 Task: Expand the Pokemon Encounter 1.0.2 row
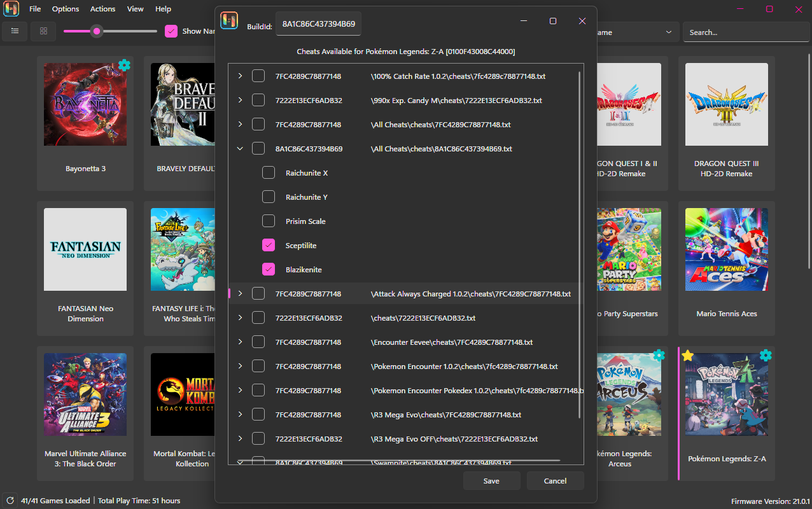[240, 366]
